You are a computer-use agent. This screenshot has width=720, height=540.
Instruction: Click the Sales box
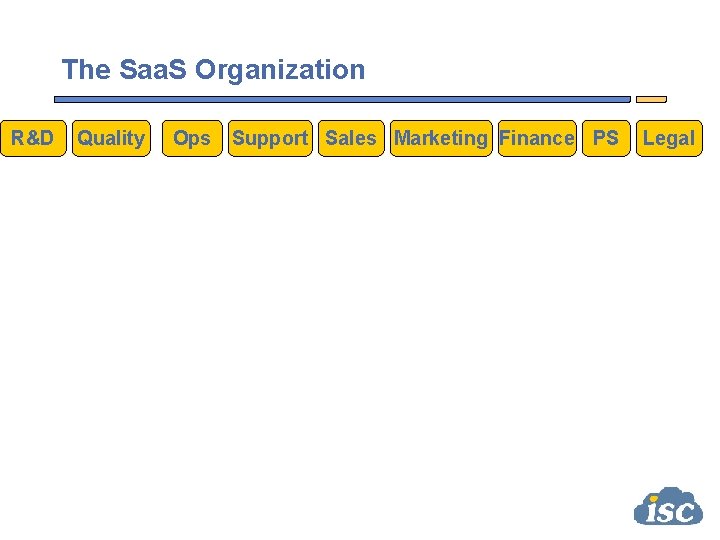351,138
